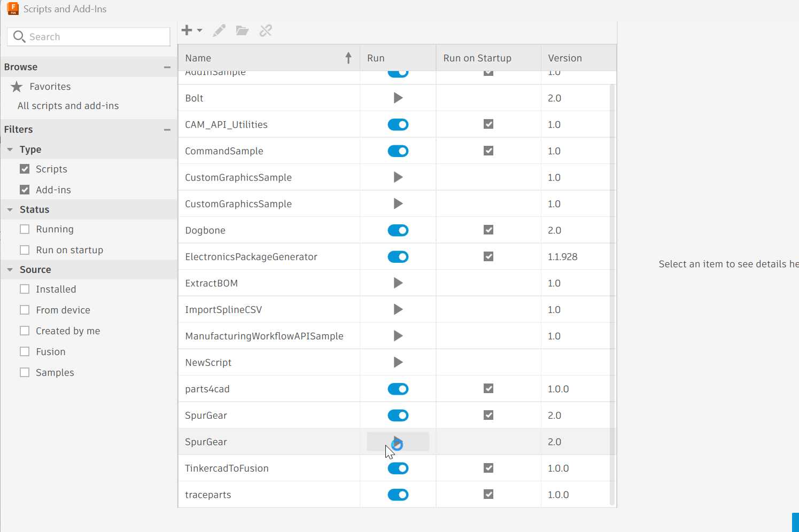799x532 pixels.
Task: Select the Dogbone row name
Action: [205, 230]
